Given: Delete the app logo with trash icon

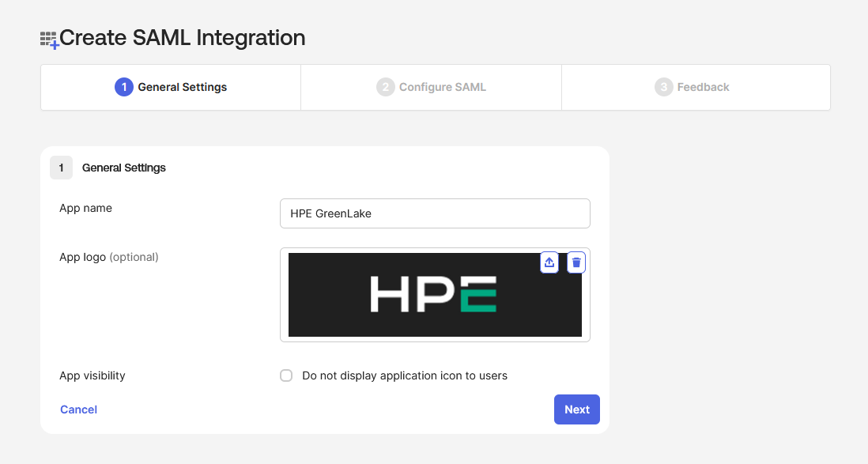Looking at the screenshot, I should pos(576,262).
